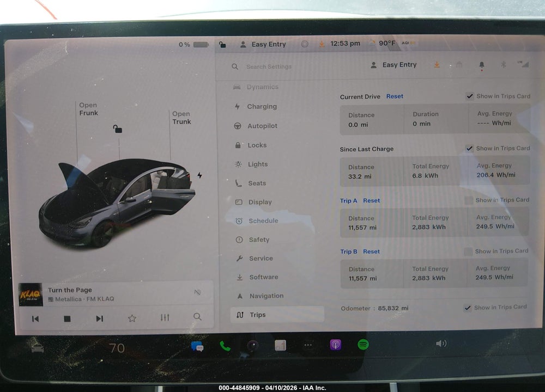Image resolution: width=545 pixels, height=392 pixels.
Task: Reset Trip B
Action: 371,252
